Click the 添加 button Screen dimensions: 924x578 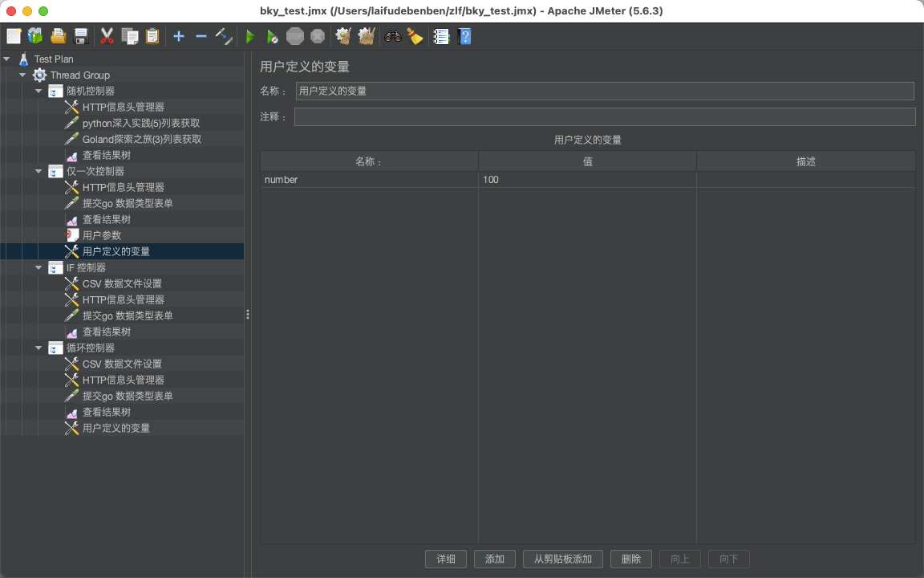click(495, 559)
